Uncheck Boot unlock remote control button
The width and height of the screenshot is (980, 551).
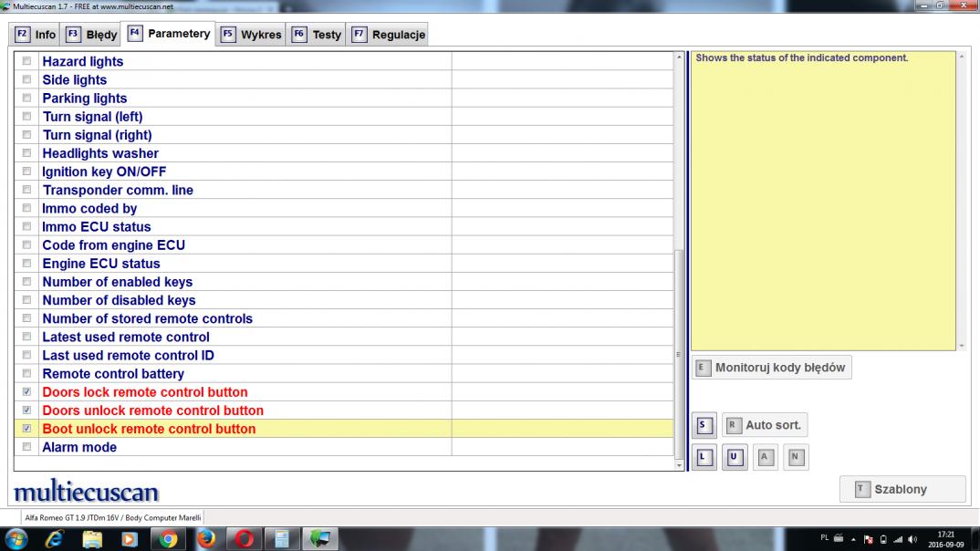(x=26, y=429)
